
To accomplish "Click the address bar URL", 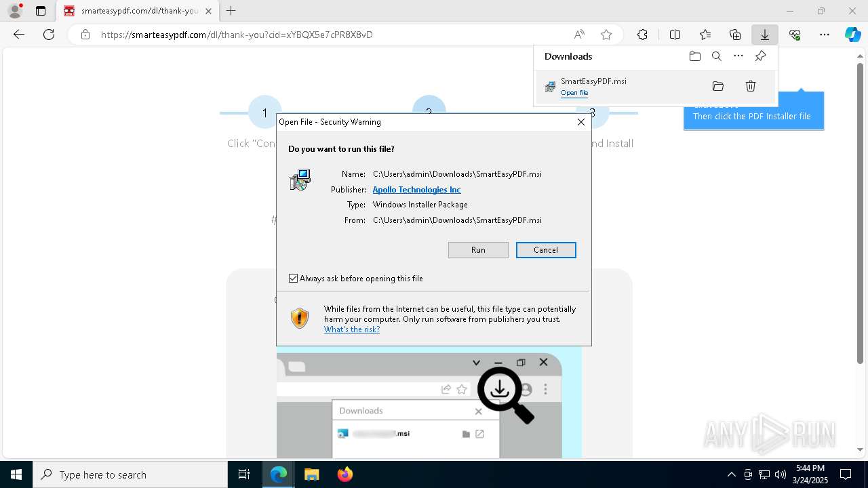I will coord(237,35).
